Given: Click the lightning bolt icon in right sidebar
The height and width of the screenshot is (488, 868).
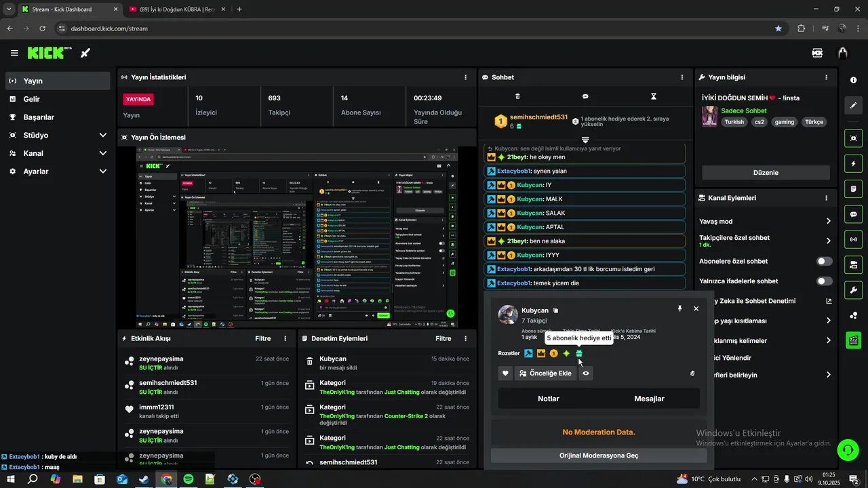Looking at the screenshot, I should (x=853, y=163).
